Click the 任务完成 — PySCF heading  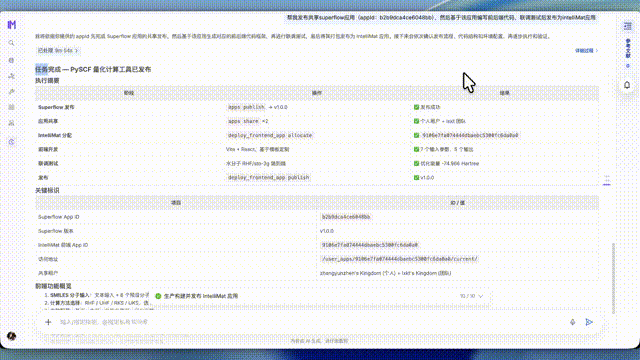click(93, 69)
